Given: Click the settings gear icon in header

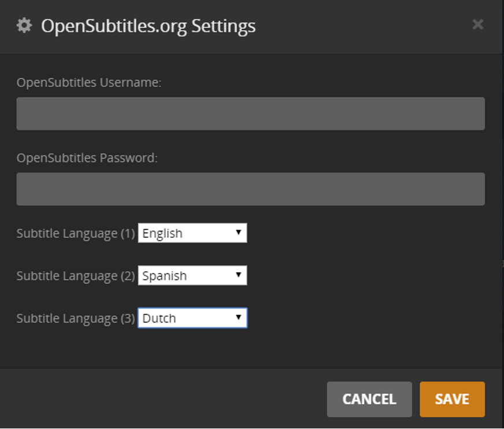Looking at the screenshot, I should [x=24, y=25].
